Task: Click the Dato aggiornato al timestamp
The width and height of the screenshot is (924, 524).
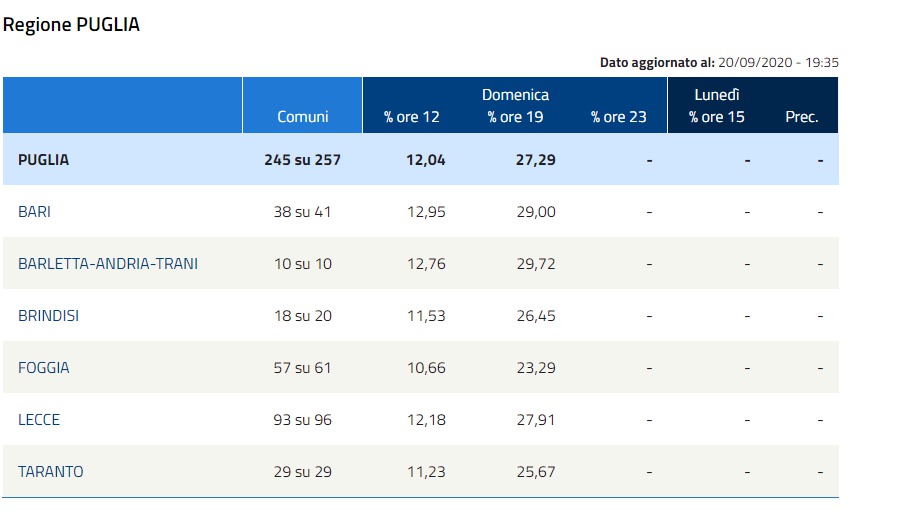Action: (x=719, y=62)
